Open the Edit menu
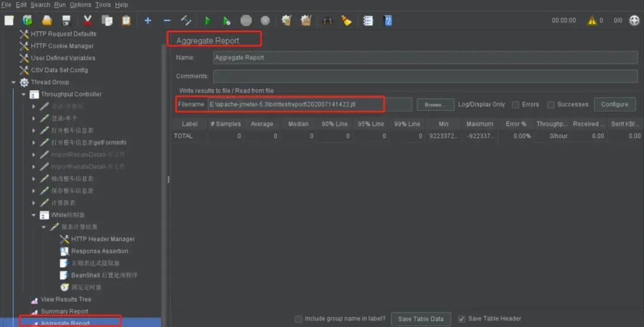The image size is (644, 327). click(21, 5)
